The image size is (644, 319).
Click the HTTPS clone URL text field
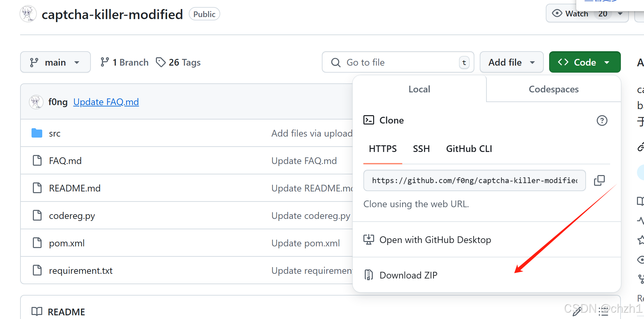click(474, 180)
